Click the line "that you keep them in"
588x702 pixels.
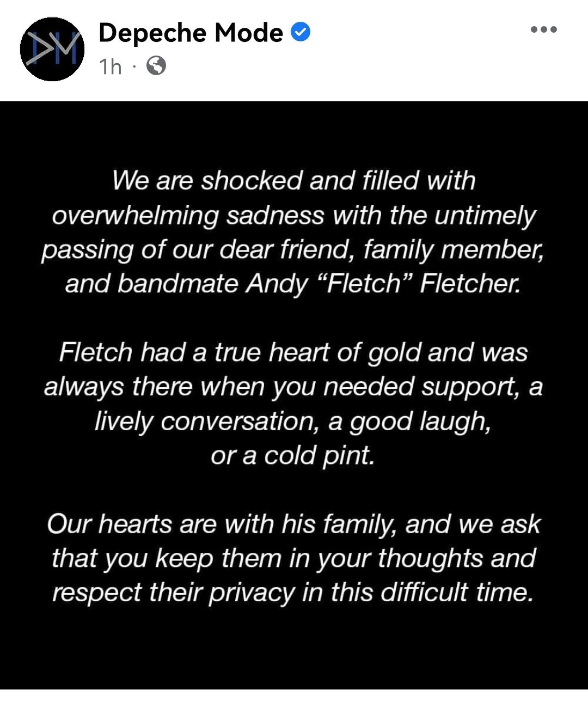pos(293,559)
